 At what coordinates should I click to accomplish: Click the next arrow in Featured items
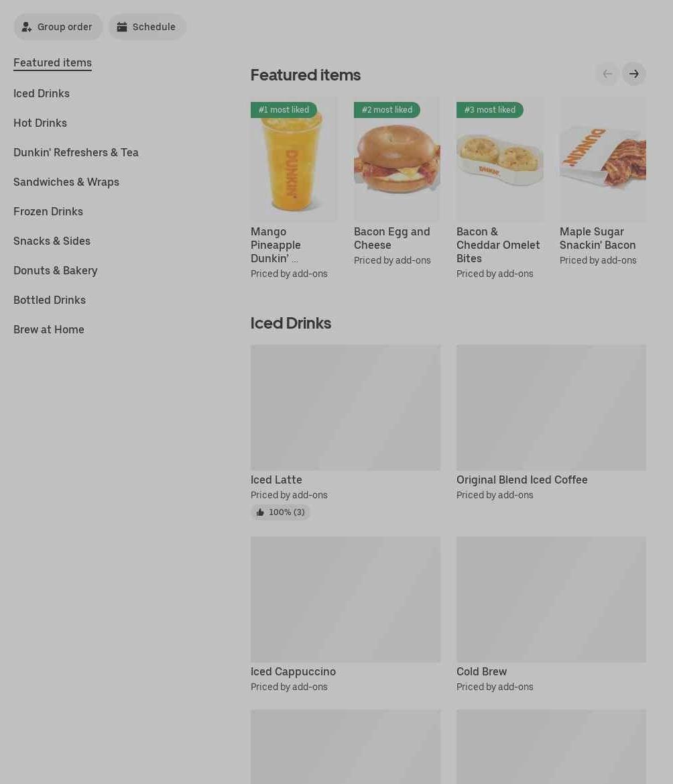point(633,74)
